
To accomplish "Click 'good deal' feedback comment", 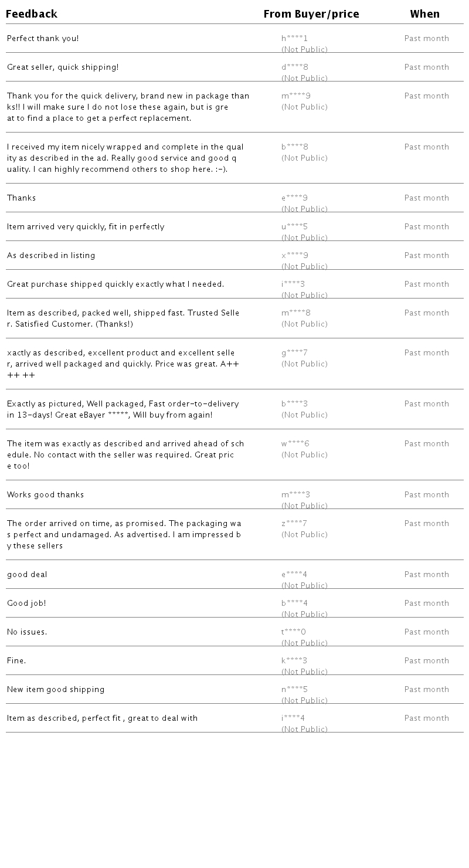I will click(27, 575).
